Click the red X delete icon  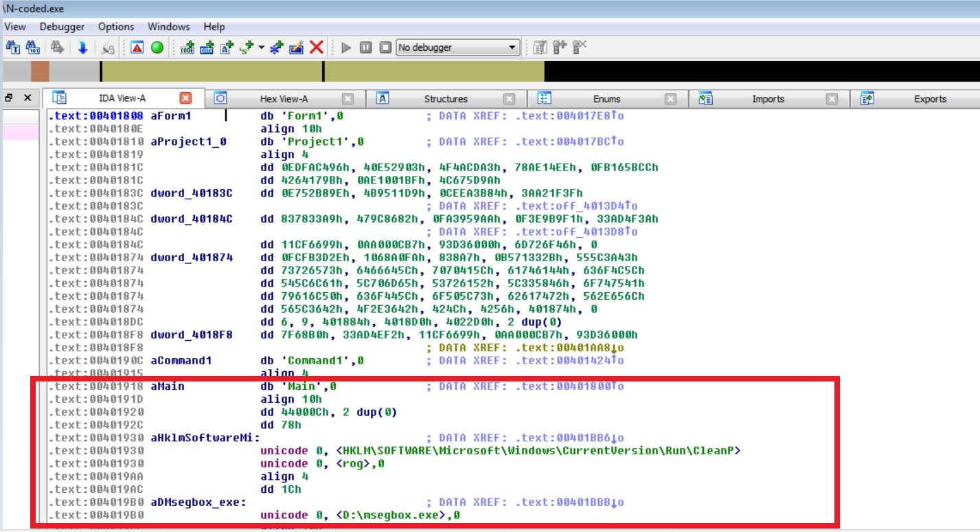[x=316, y=47]
